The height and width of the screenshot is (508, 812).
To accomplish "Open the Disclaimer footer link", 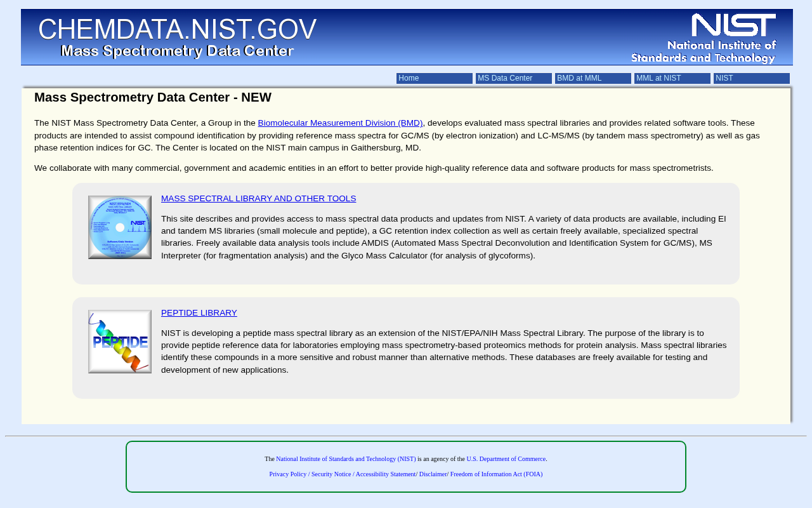I will pyautogui.click(x=433, y=474).
